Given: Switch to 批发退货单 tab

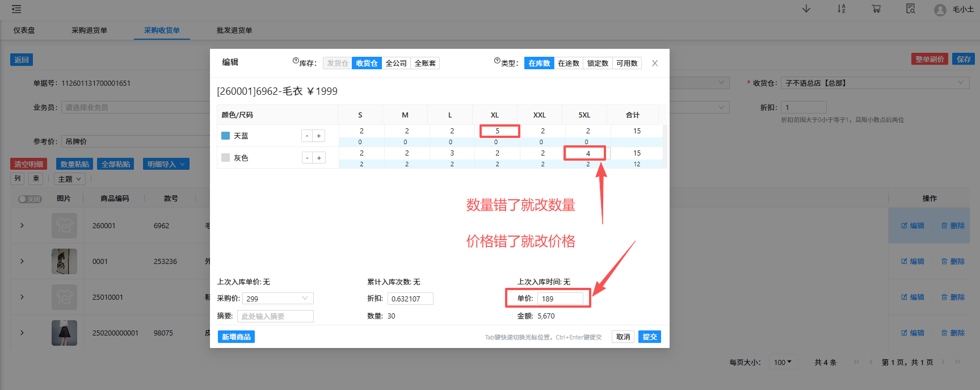Looking at the screenshot, I should tap(234, 30).
